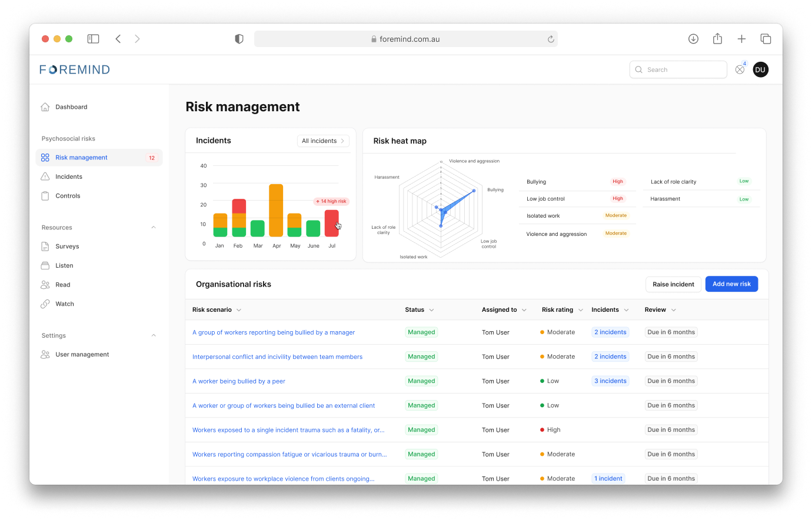Click the Safari downloads icon
This screenshot has width=812, height=520.
[x=693, y=39]
